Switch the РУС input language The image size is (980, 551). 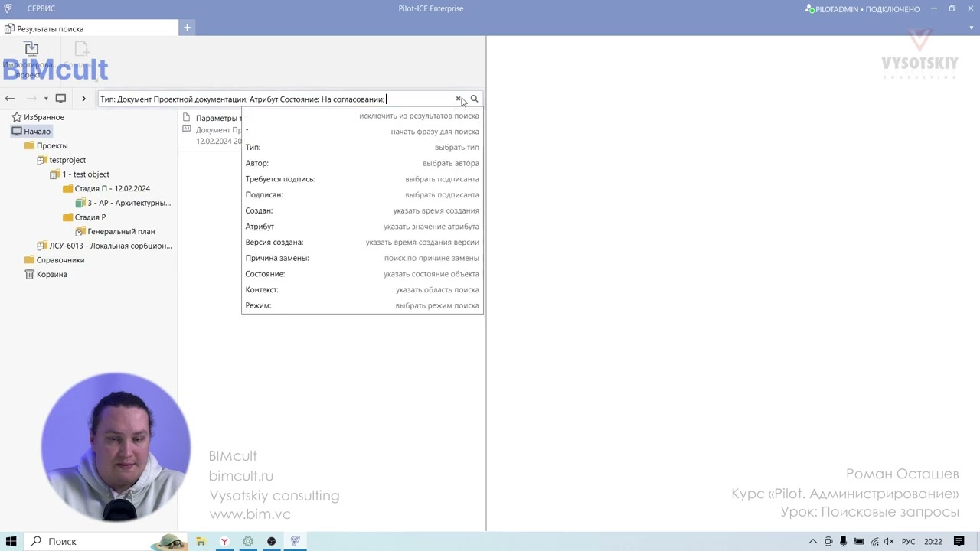[908, 541]
